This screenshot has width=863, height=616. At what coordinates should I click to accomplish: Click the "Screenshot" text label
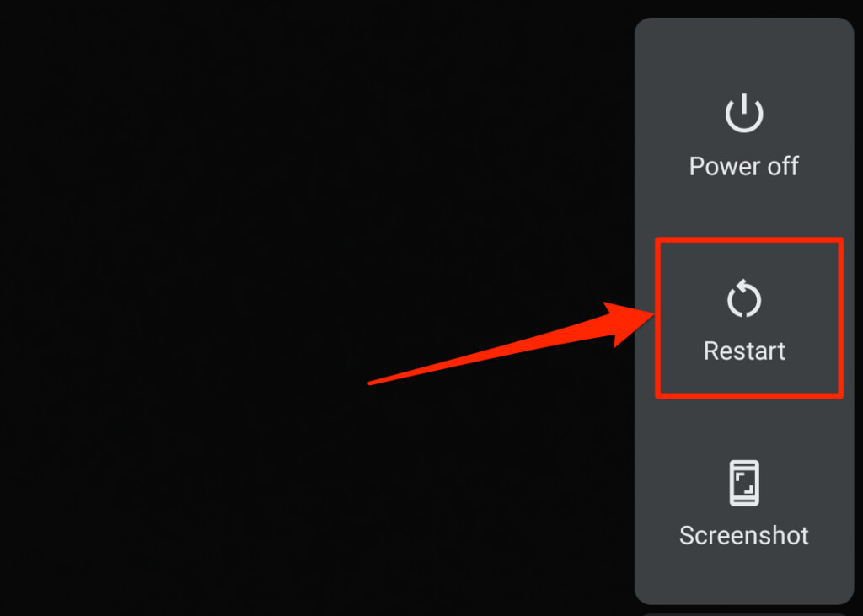pos(744,535)
